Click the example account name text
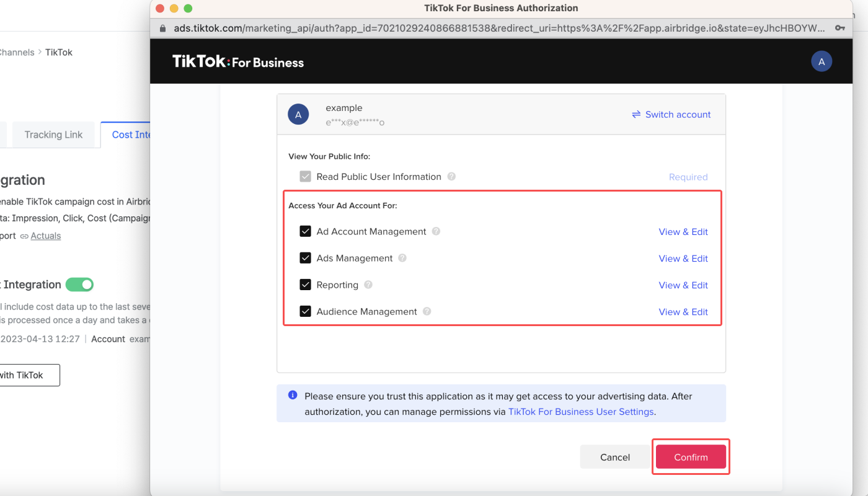 pyautogui.click(x=344, y=108)
